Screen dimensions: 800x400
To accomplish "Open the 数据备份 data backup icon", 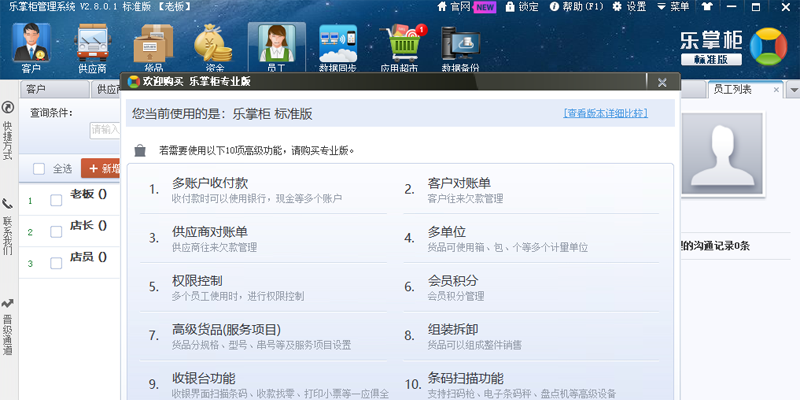I will coord(460,47).
